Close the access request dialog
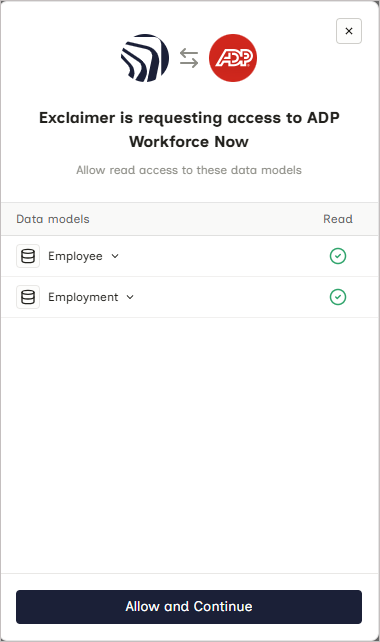 click(x=349, y=31)
